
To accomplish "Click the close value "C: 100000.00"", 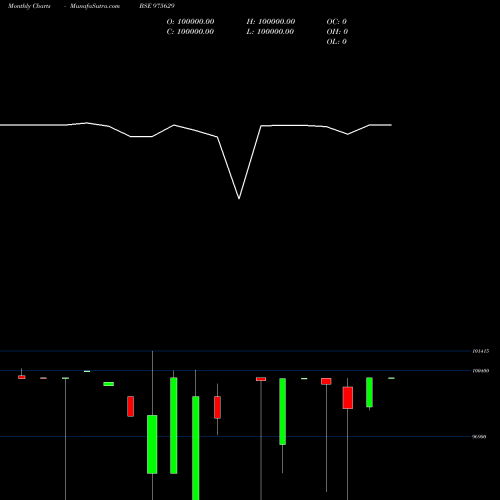I will 190,32.
